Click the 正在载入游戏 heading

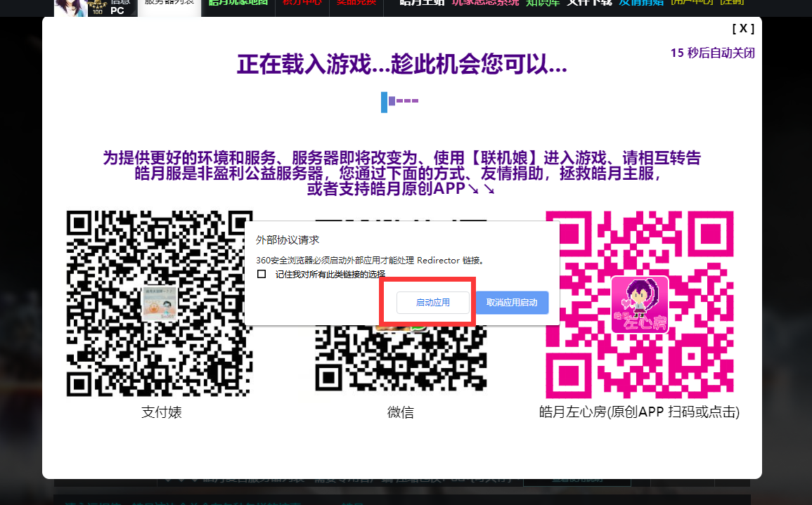coord(402,65)
